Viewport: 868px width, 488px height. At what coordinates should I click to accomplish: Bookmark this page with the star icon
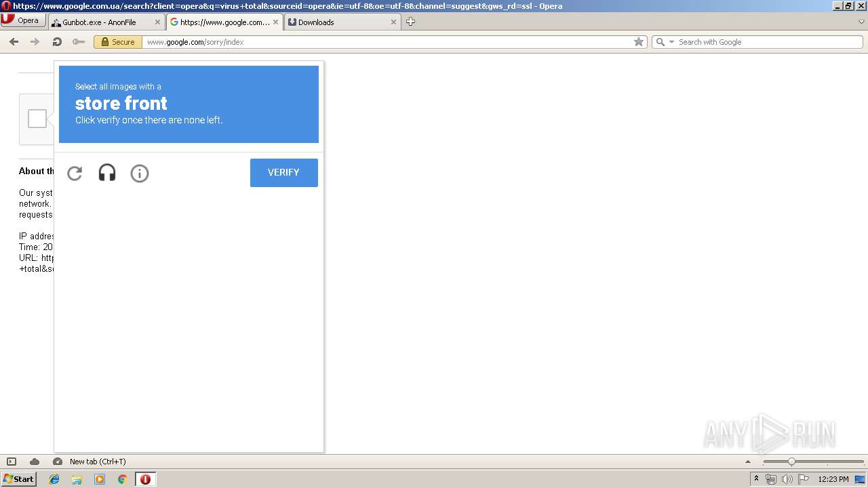pyautogui.click(x=639, y=42)
